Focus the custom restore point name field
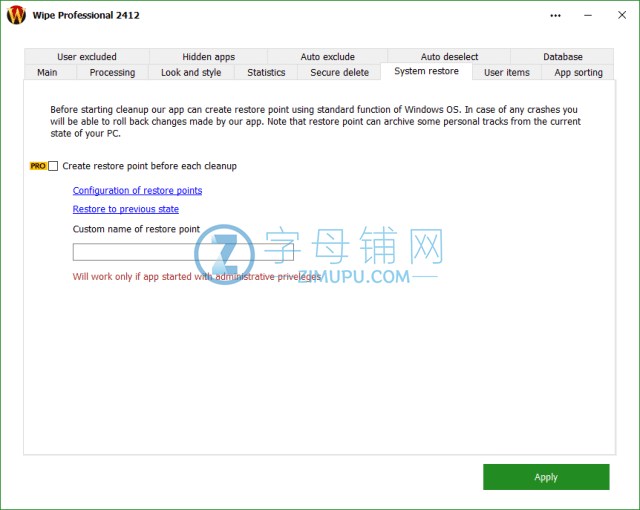This screenshot has height=510, width=640. coord(183,252)
